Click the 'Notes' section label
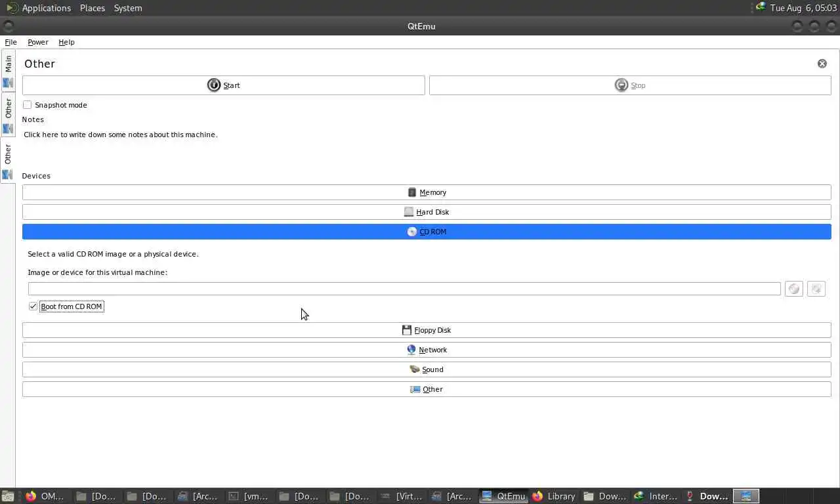 point(33,119)
